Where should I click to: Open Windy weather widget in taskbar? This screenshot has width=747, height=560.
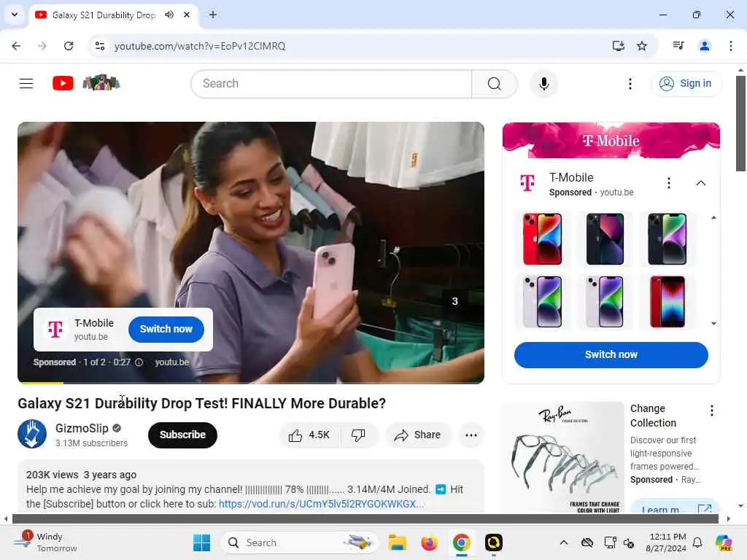pos(44,542)
